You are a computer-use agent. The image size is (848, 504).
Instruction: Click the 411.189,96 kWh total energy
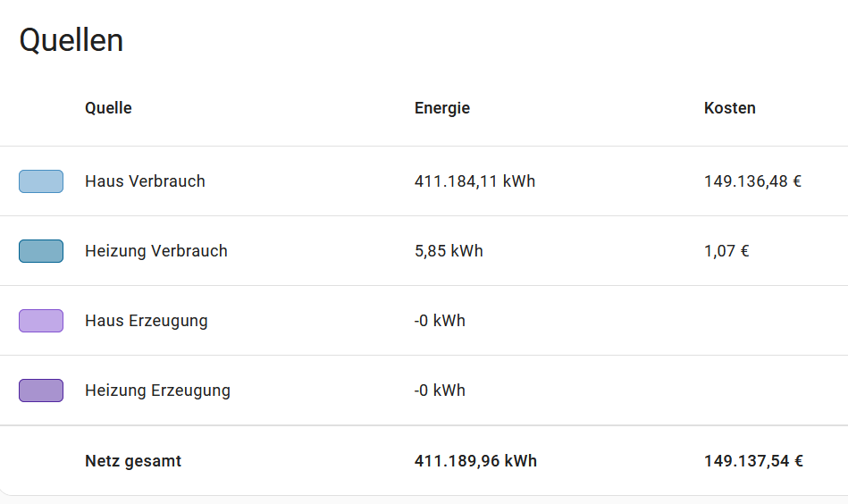click(475, 461)
